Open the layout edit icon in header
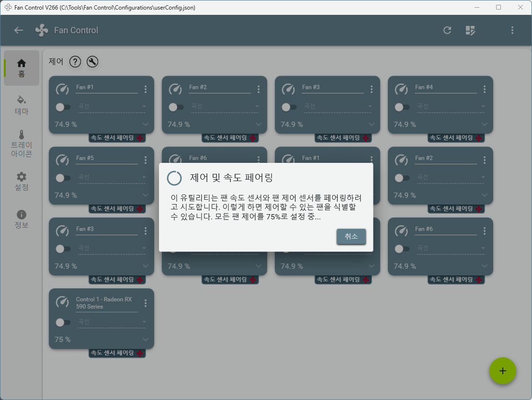This screenshot has height=400, width=532. click(470, 30)
